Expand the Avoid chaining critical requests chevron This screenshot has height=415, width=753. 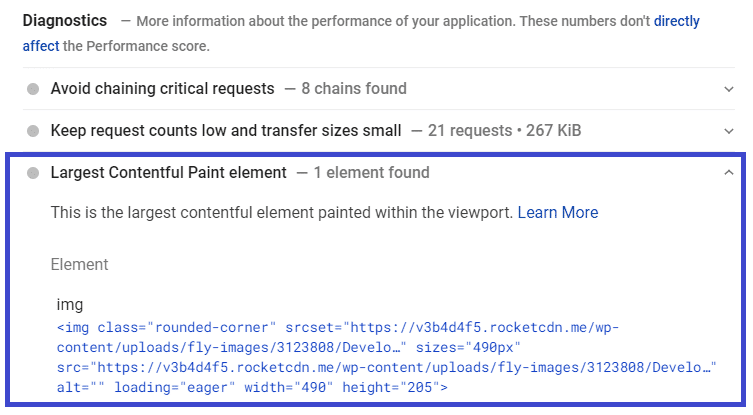coord(729,89)
